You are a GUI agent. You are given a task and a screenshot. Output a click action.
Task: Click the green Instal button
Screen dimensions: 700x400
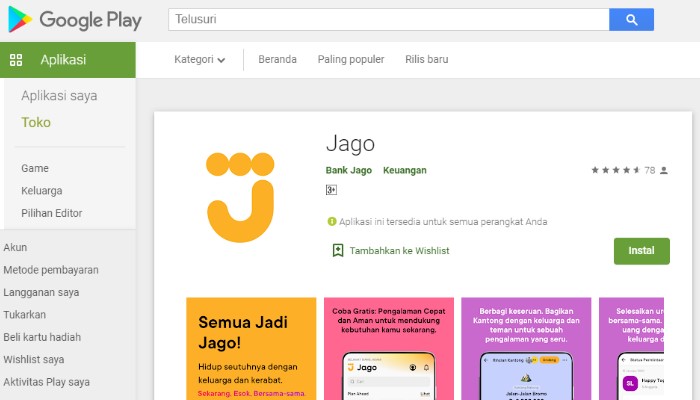642,251
